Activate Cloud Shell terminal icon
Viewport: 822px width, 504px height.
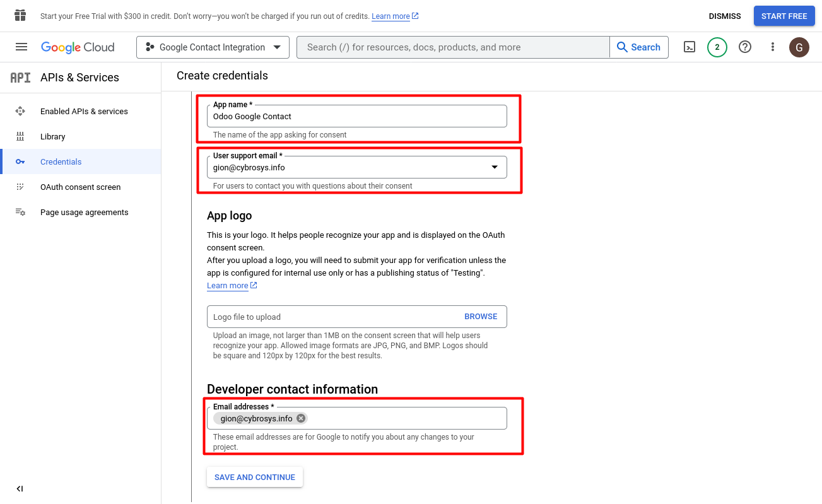coord(690,47)
